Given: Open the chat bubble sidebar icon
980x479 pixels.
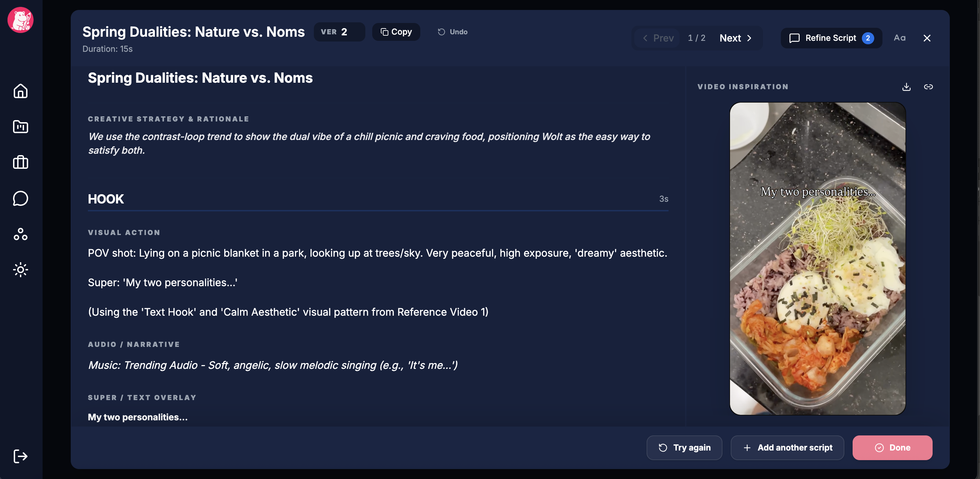Looking at the screenshot, I should click(x=21, y=198).
